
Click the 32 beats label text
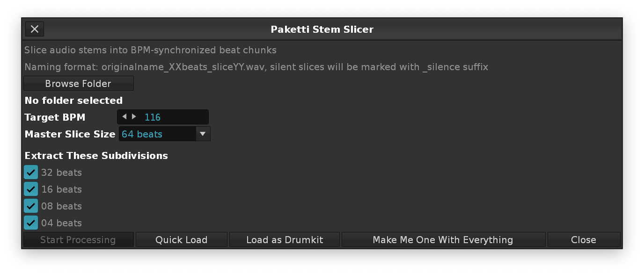click(61, 173)
